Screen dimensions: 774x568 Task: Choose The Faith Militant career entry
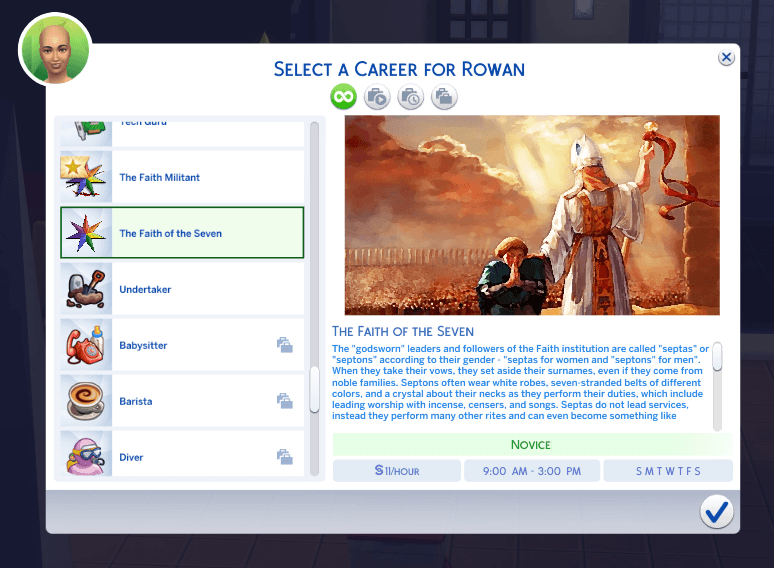point(182,177)
